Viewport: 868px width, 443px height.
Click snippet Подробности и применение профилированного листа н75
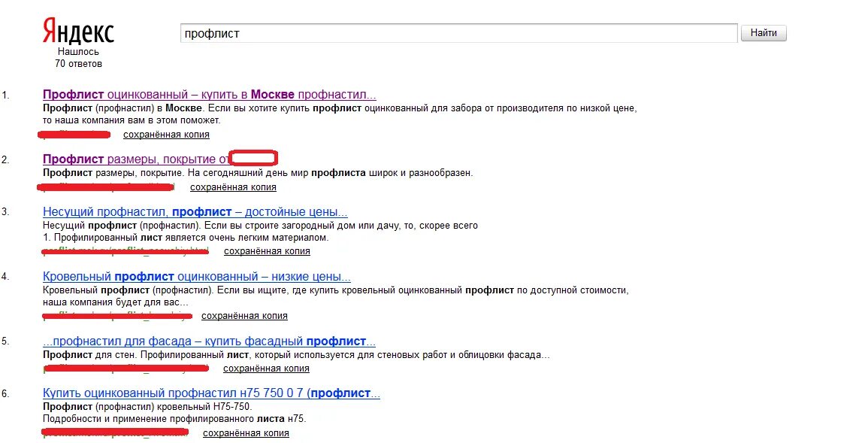coord(174,419)
